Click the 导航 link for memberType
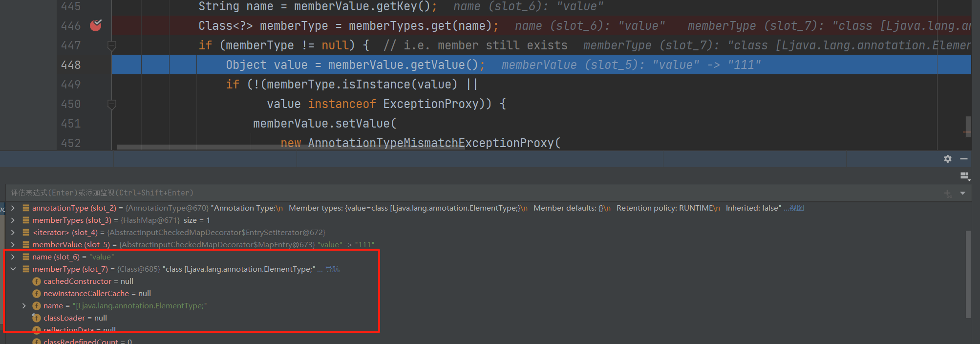Image resolution: width=980 pixels, height=344 pixels. coord(332,269)
